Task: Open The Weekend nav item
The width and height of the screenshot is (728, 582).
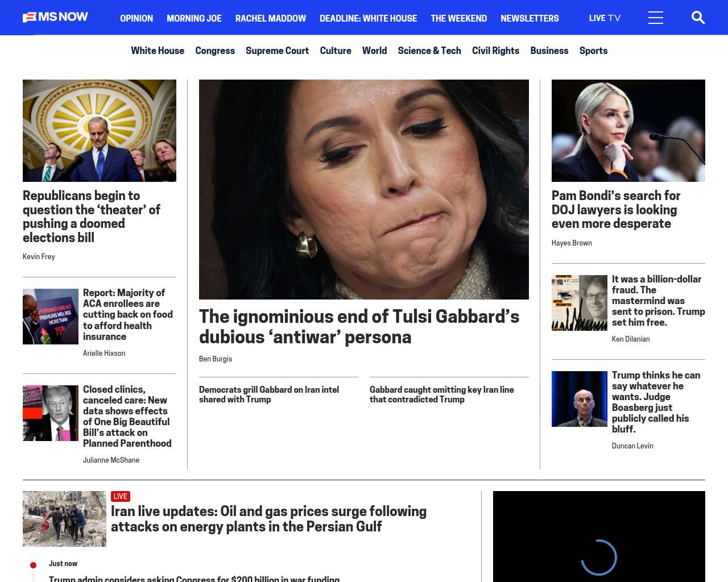Action: point(458,18)
